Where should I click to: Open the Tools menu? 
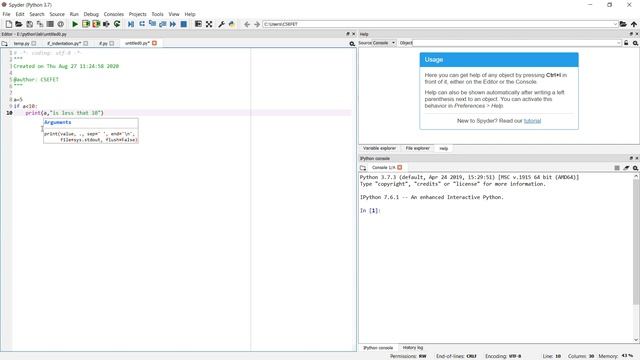pyautogui.click(x=157, y=14)
